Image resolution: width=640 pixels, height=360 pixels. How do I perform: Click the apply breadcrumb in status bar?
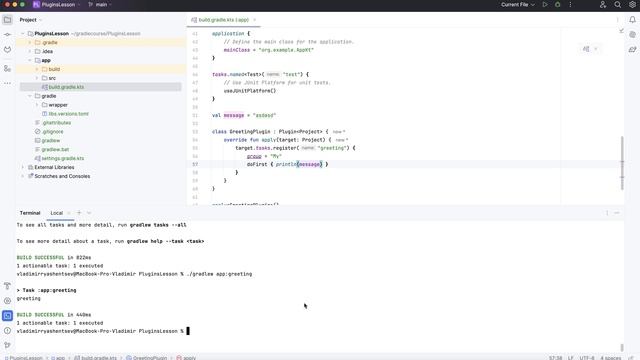pos(186,358)
